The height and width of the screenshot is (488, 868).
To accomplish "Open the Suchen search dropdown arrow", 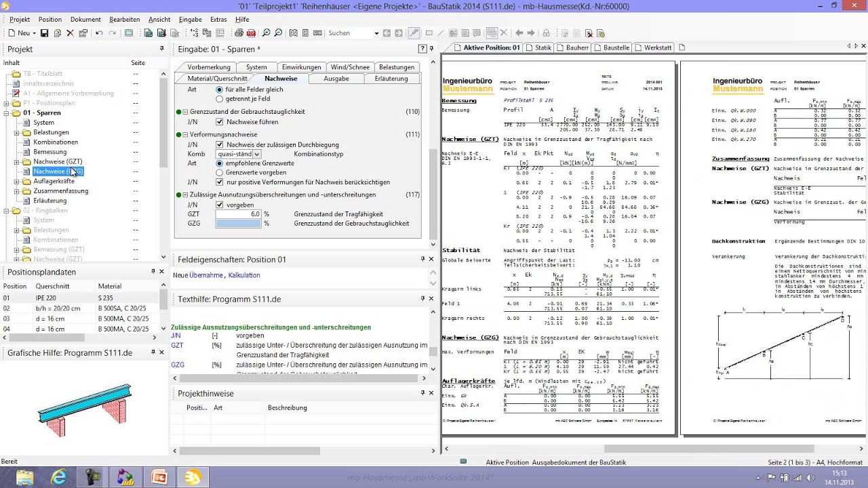I will 376,33.
